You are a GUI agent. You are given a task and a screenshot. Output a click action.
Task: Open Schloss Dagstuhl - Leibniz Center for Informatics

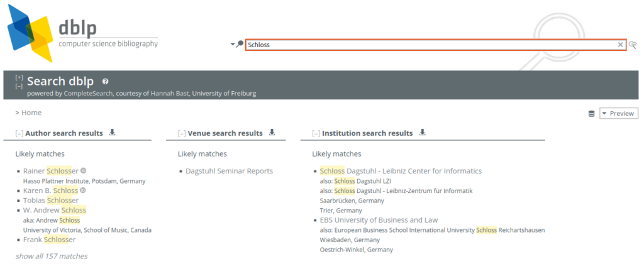tap(401, 171)
